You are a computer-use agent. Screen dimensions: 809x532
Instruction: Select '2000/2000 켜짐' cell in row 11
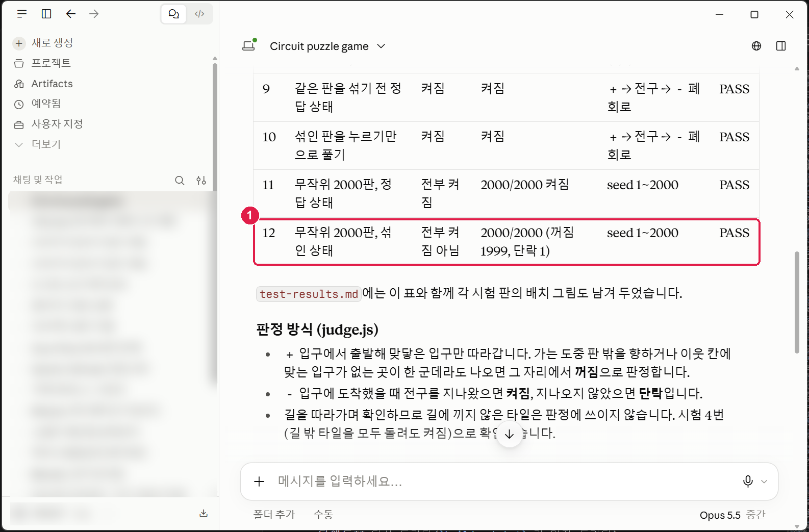click(x=524, y=185)
